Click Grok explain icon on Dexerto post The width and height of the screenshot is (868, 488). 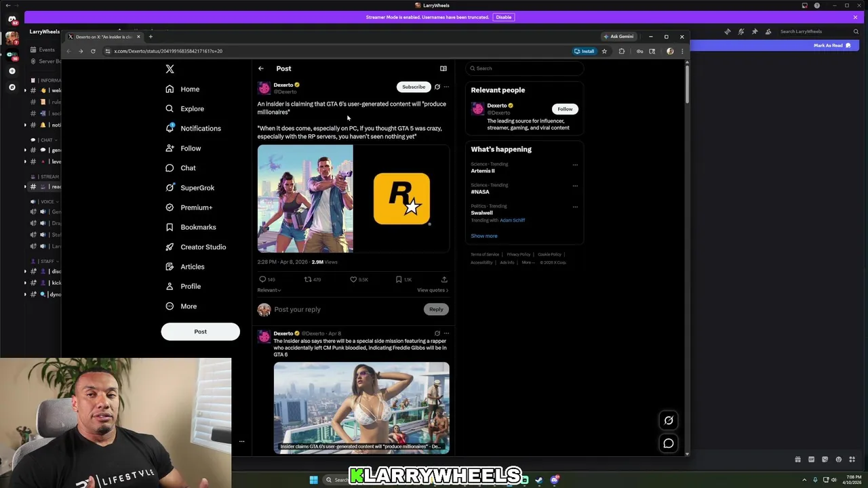click(437, 87)
